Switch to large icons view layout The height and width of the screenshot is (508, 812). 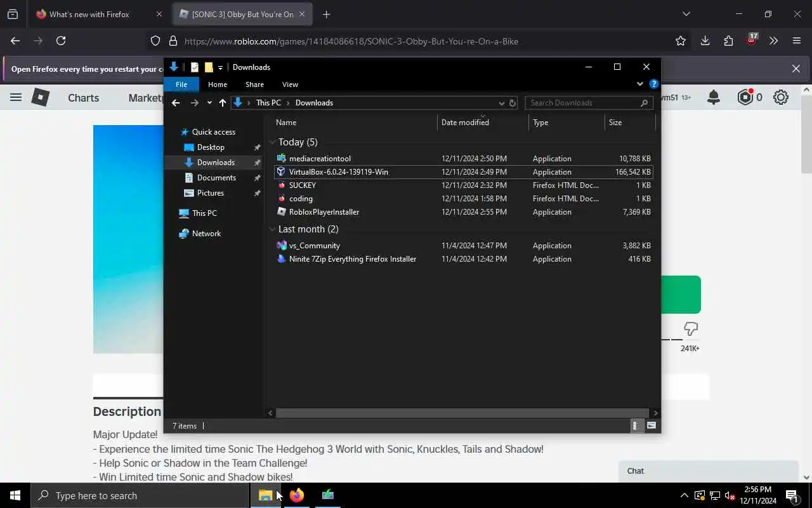pyautogui.click(x=651, y=425)
